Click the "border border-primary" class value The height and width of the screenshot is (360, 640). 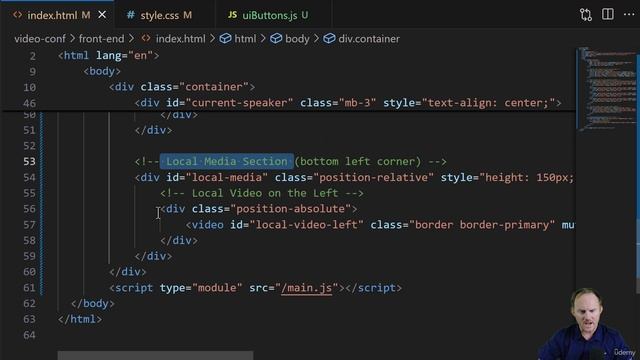point(482,225)
